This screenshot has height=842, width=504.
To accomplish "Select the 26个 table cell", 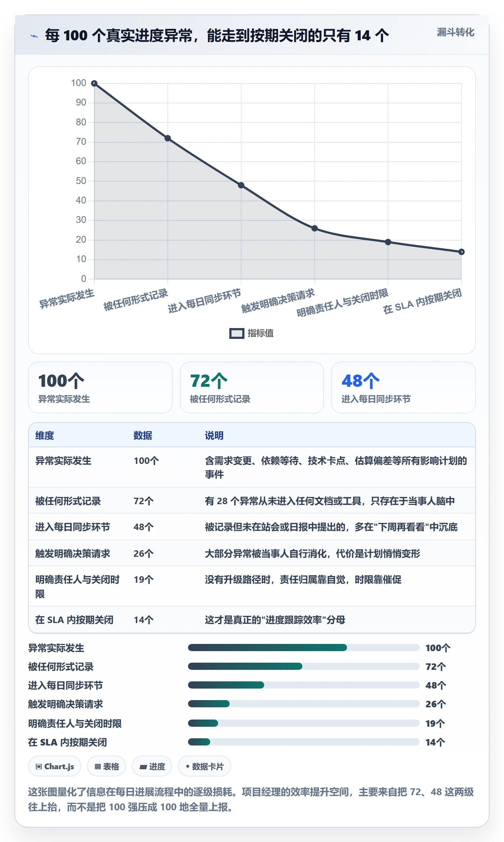I will [144, 554].
